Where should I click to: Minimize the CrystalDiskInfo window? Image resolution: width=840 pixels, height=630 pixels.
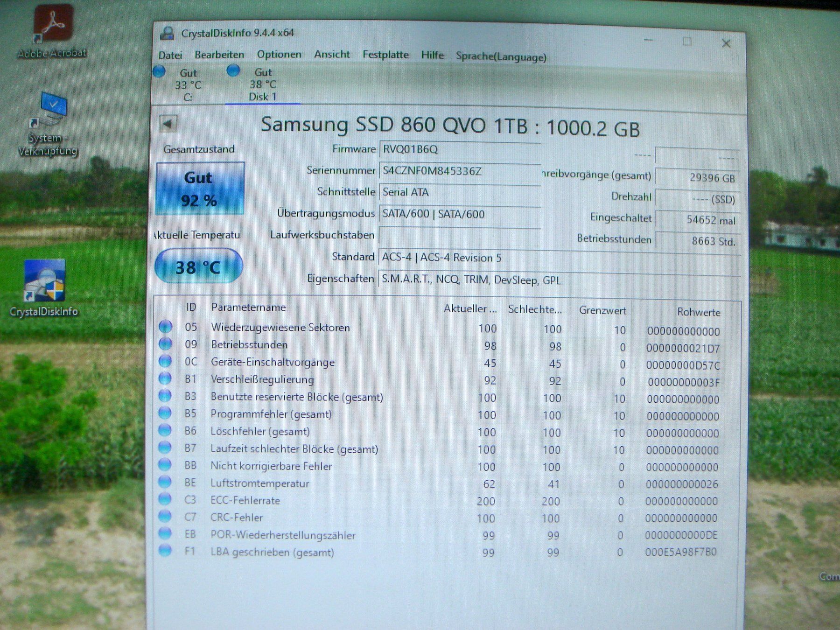coord(649,41)
